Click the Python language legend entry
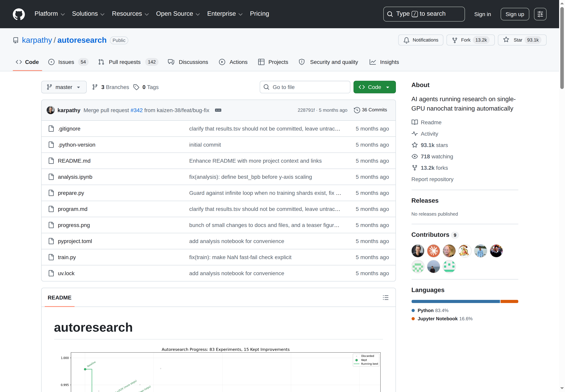This screenshot has height=392, width=565. click(430, 310)
